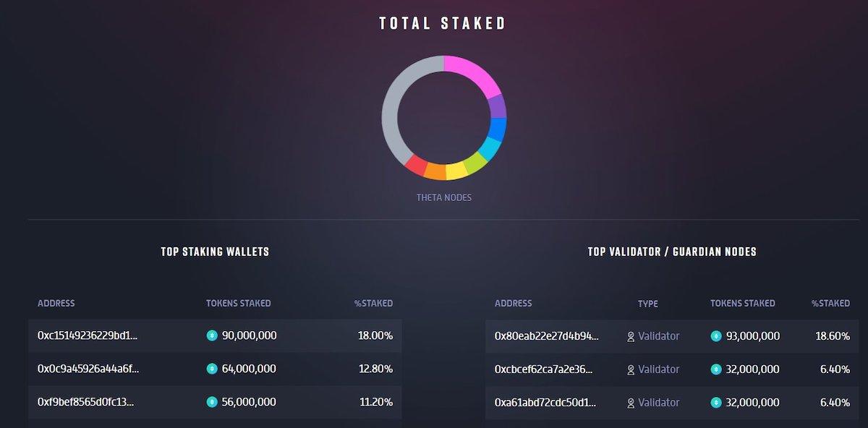Open validator node address 0x80eab22e27d4b94
The image size is (868, 428).
tap(547, 335)
